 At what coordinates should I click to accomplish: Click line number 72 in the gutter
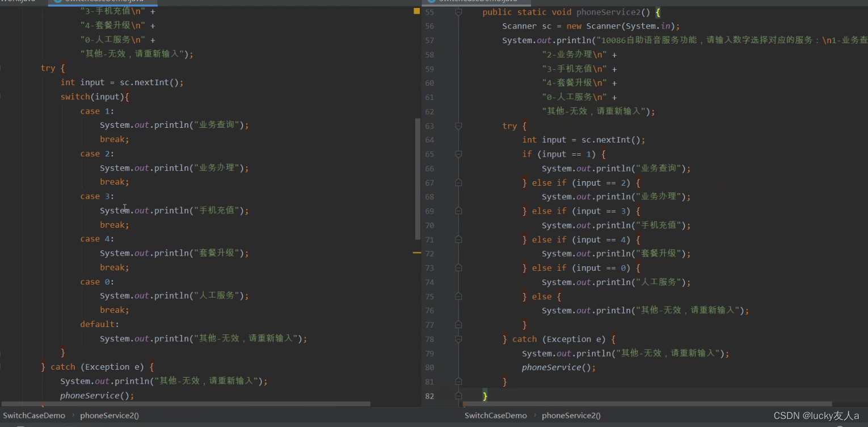coord(429,254)
